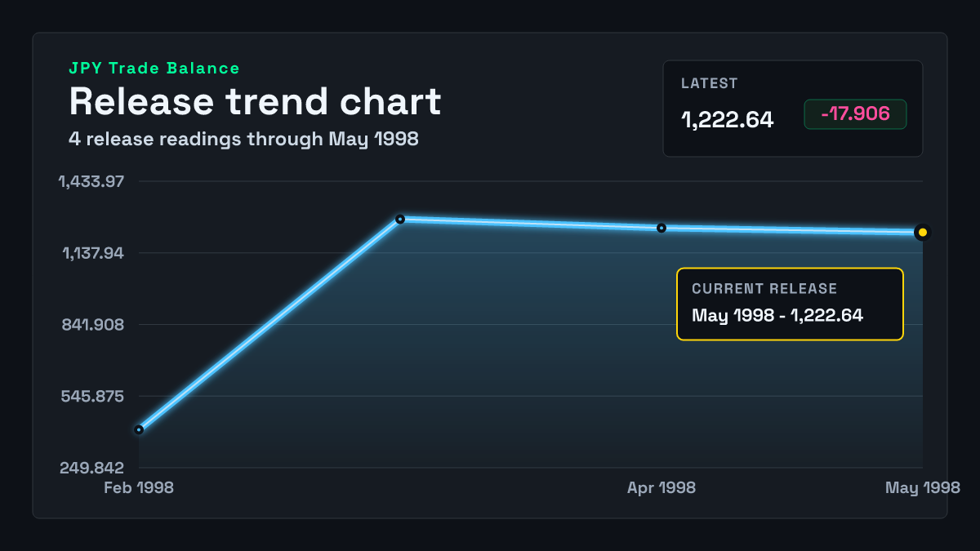The height and width of the screenshot is (551, 980).
Task: Click the March 1998 peak data point
Action: pos(400,219)
